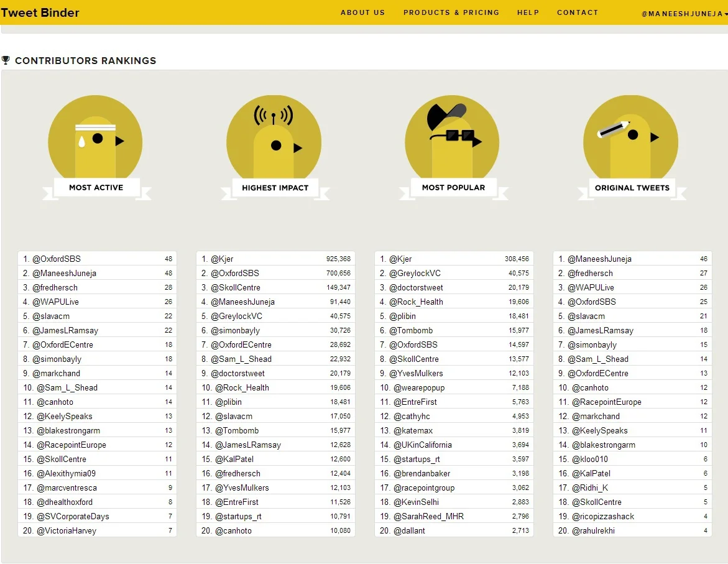Select @doctorstweet in Most Popular list

(416, 287)
